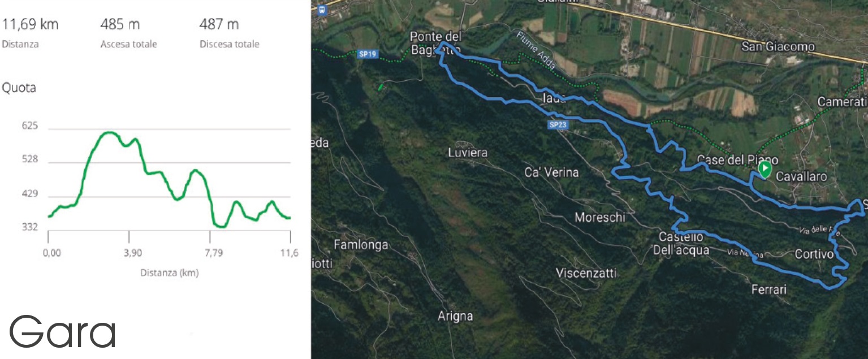Select the Arigna place label

[455, 316]
